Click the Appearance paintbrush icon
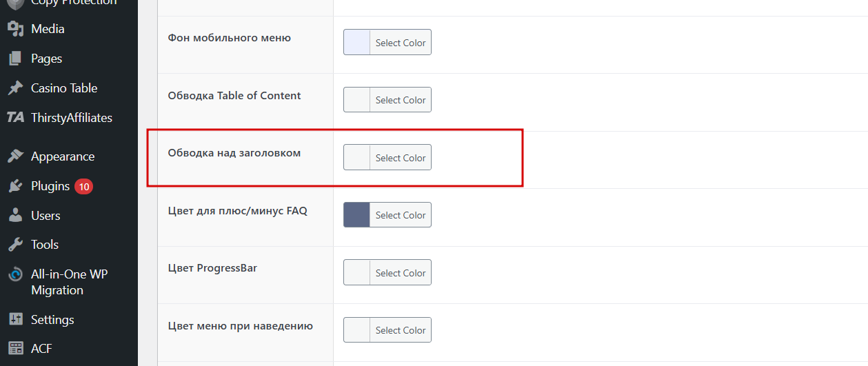This screenshot has height=366, width=868. point(15,156)
